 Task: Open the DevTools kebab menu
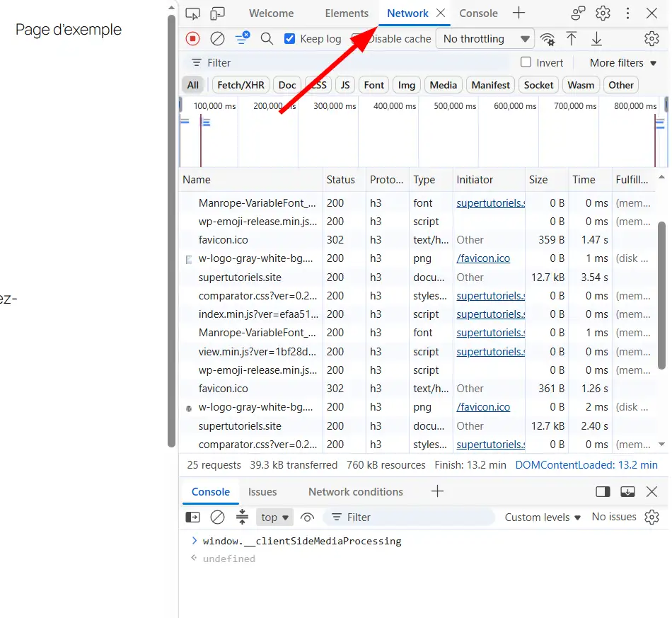pyautogui.click(x=627, y=13)
